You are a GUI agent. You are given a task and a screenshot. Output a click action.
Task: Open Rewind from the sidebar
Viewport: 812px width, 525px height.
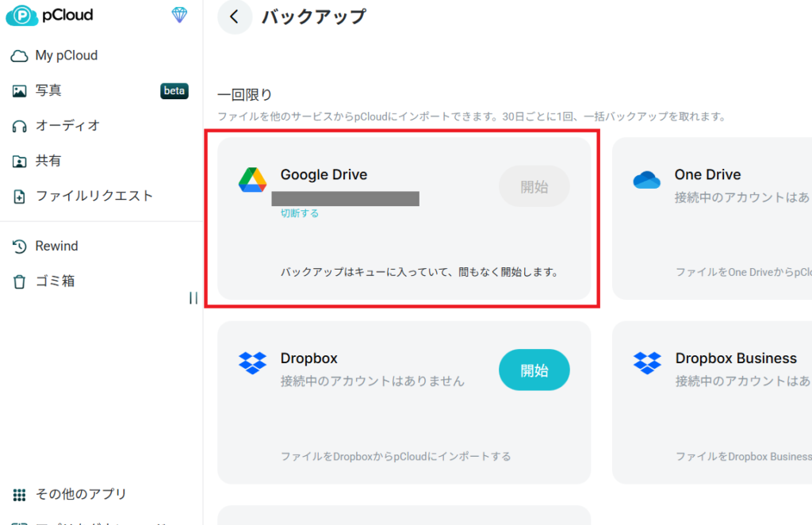pyautogui.click(x=56, y=246)
